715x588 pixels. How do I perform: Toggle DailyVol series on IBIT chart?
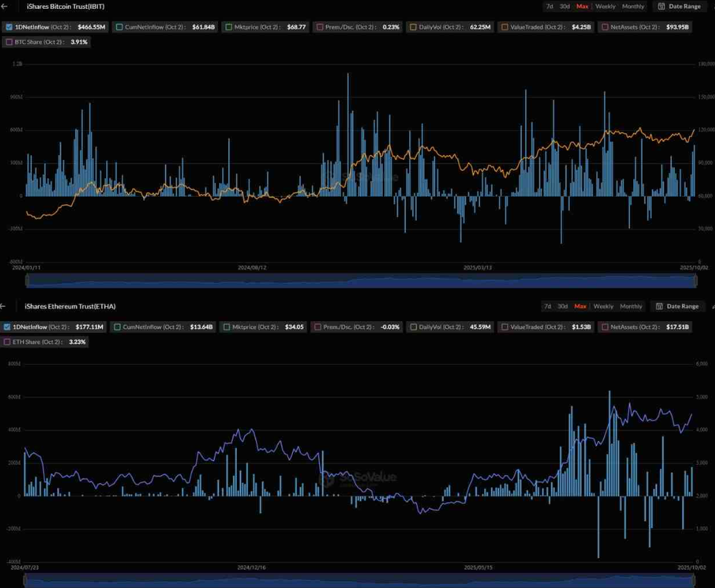(x=413, y=27)
